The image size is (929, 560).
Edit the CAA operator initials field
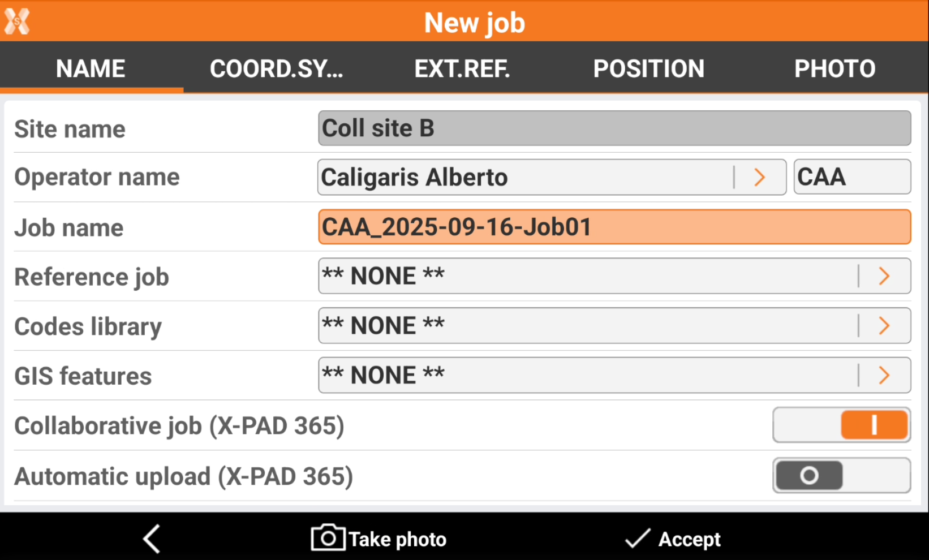click(x=851, y=178)
